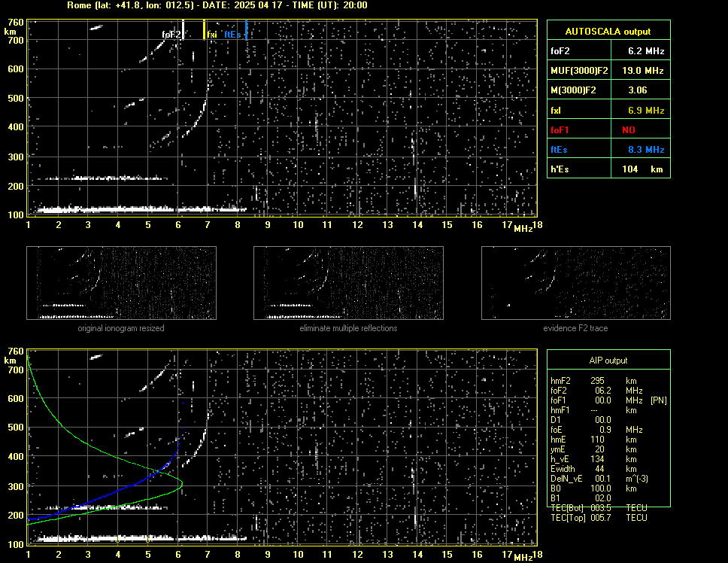Click the 'MHz' axis label under bottom ionogram
Image resolution: width=728 pixels, height=563 pixels.
(x=523, y=557)
